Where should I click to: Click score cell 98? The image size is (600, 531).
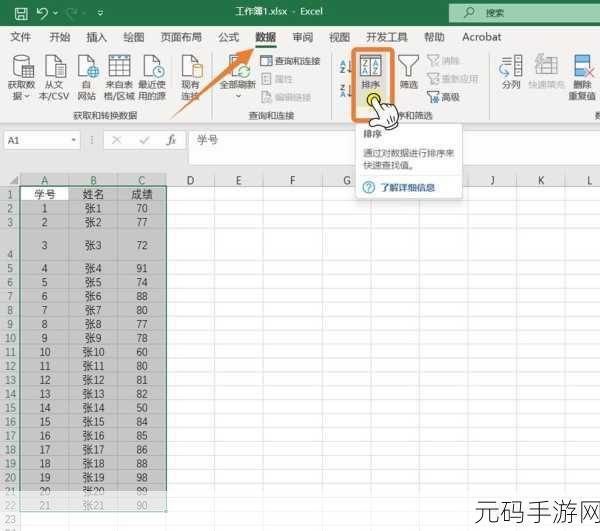coord(142,477)
